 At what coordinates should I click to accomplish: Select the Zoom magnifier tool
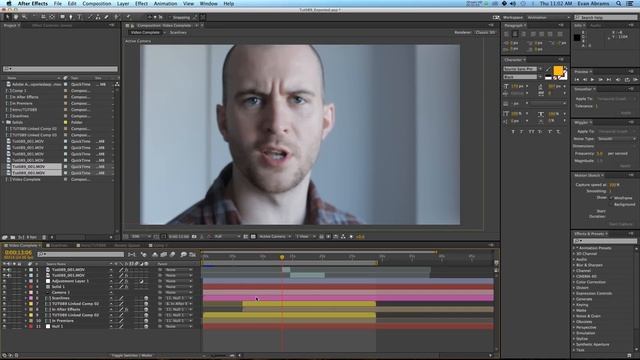(24, 17)
